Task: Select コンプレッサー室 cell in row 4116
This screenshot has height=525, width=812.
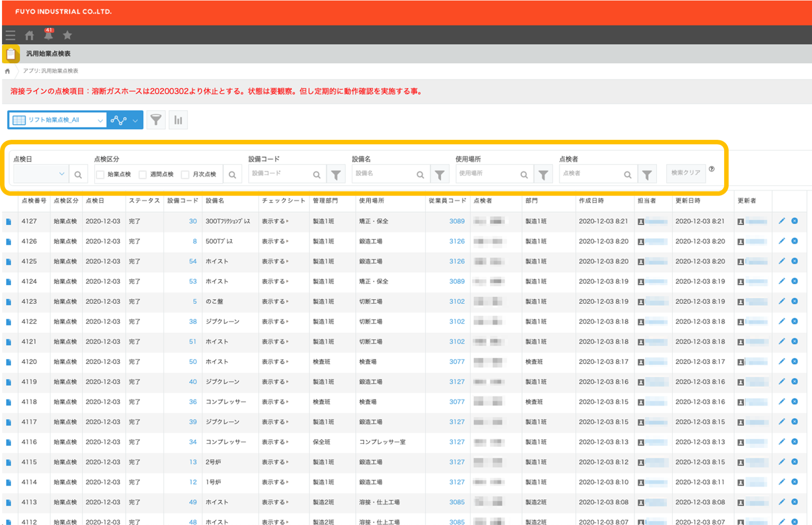Action: 382,442
